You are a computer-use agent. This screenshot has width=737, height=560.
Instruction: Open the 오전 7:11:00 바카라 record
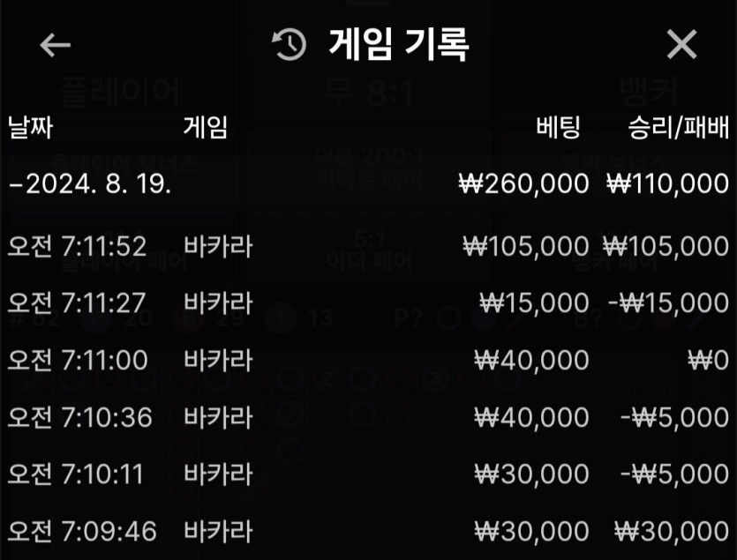(369, 361)
